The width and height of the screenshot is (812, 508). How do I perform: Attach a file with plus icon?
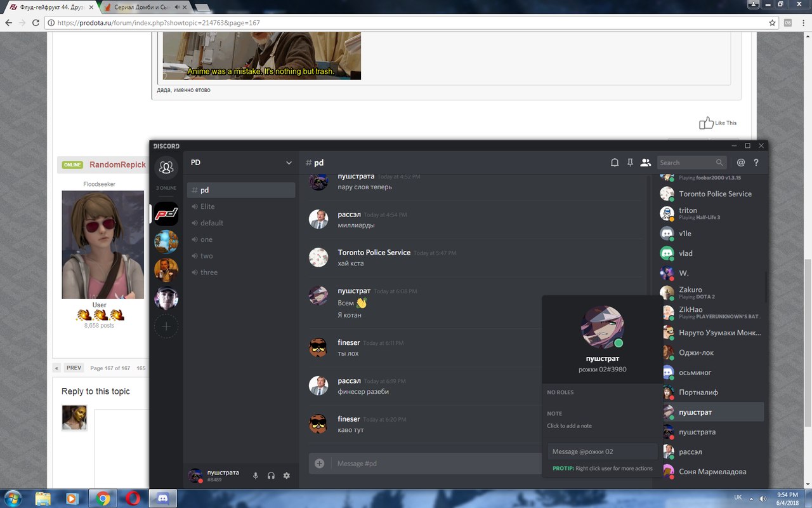click(320, 464)
